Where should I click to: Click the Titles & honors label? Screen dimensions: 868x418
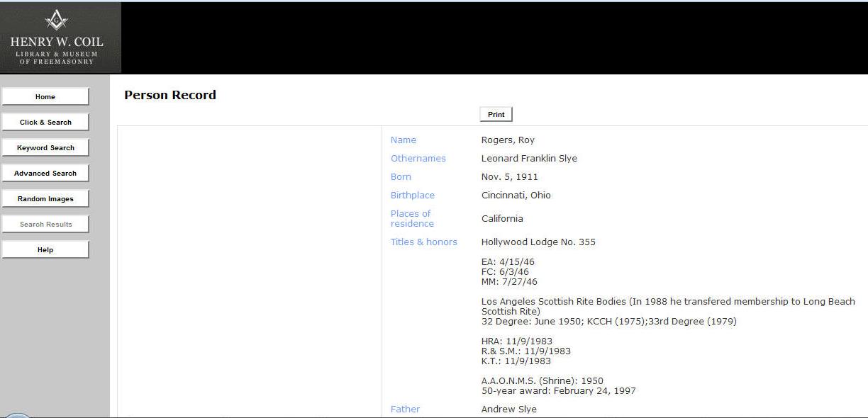424,242
